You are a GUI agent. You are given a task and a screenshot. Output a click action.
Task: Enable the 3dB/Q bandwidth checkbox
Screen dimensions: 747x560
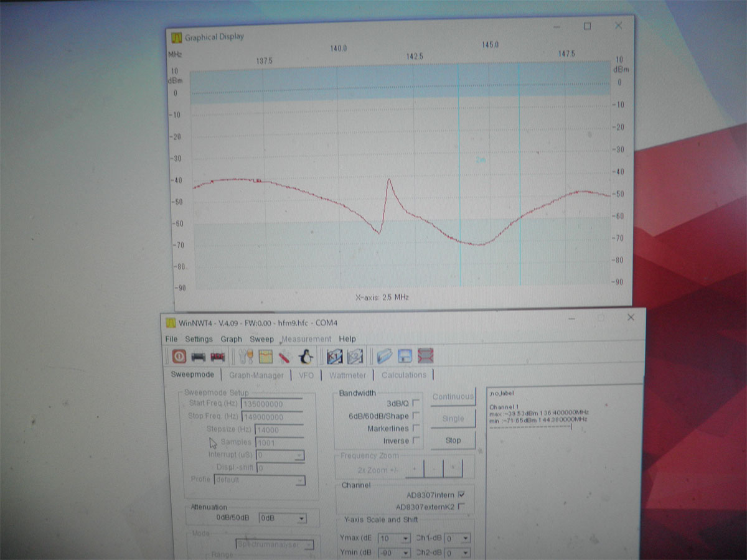tap(416, 403)
